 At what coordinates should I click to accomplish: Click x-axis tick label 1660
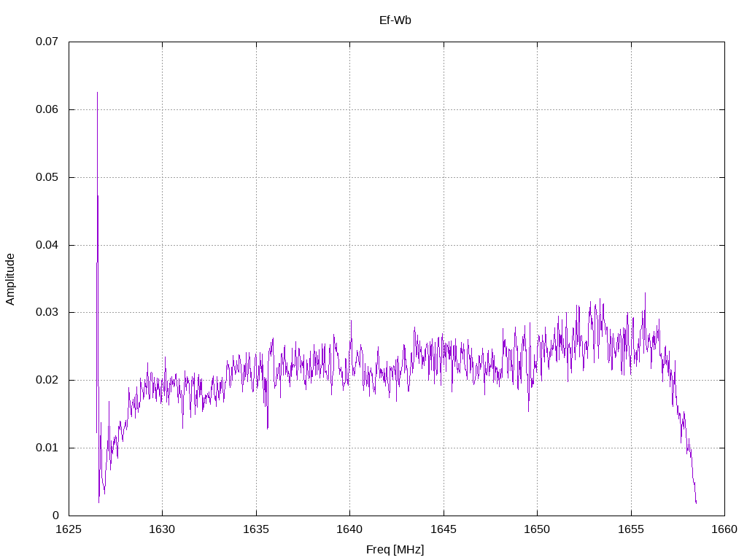tap(724, 529)
